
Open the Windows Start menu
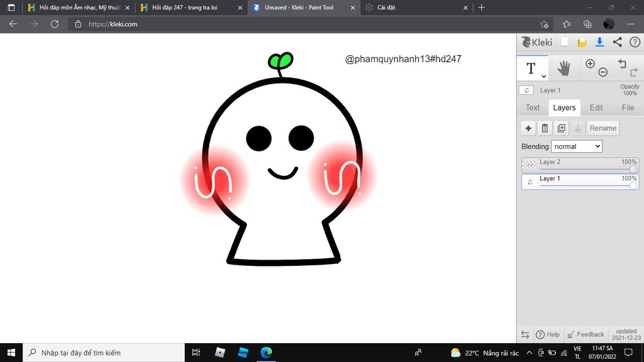click(11, 353)
